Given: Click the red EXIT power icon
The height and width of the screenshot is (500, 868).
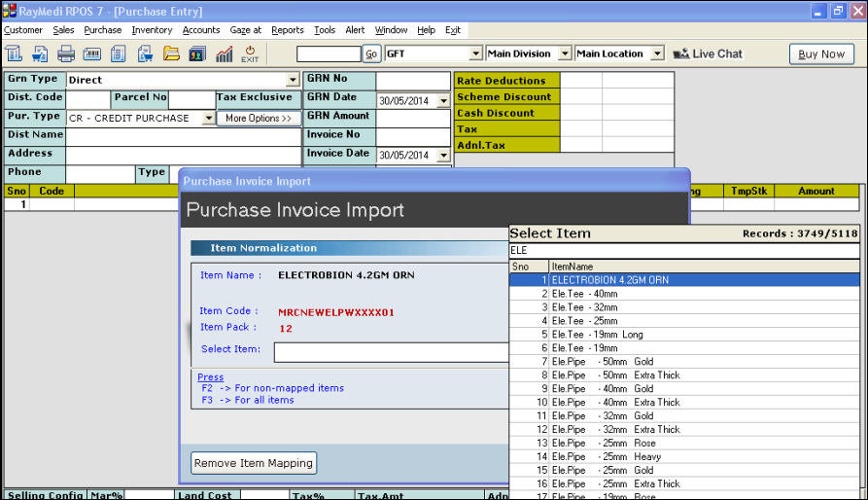Looking at the screenshot, I should (250, 54).
